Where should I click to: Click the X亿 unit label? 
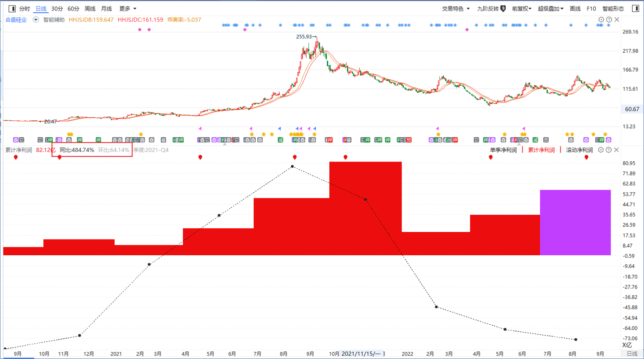[627, 345]
